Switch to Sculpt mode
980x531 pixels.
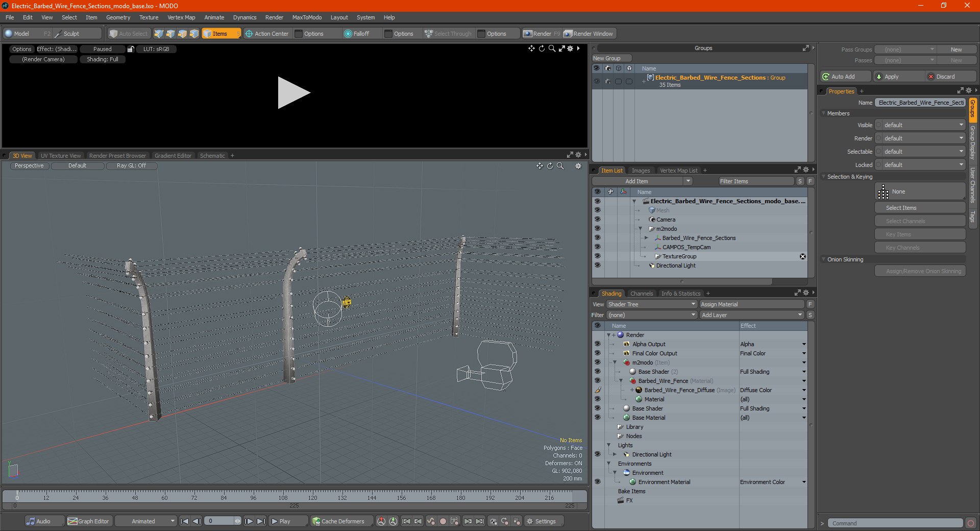(77, 34)
